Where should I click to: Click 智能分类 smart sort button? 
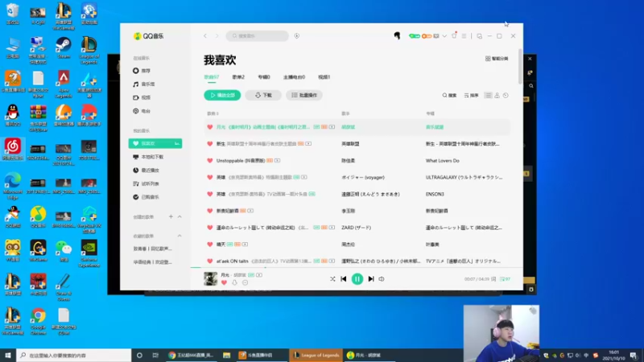(497, 59)
